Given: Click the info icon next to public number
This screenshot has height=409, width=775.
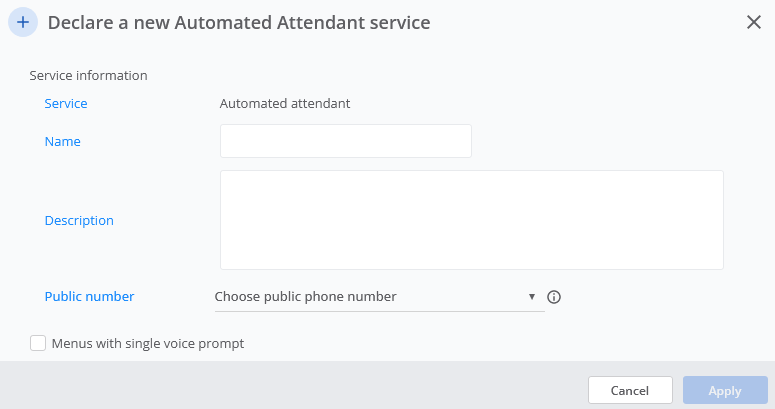Looking at the screenshot, I should click(554, 297).
